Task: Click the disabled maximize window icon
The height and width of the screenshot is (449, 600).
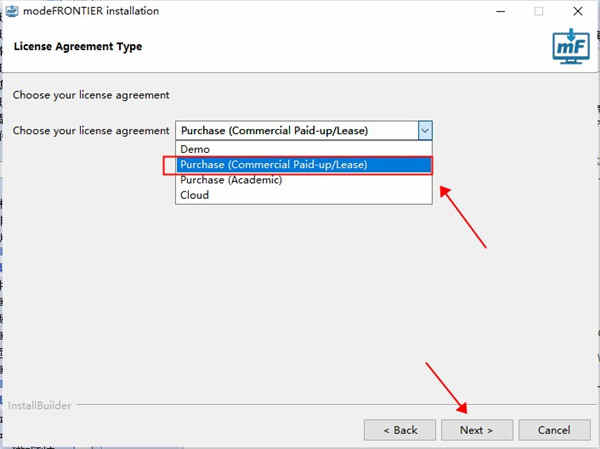Action: [538, 11]
